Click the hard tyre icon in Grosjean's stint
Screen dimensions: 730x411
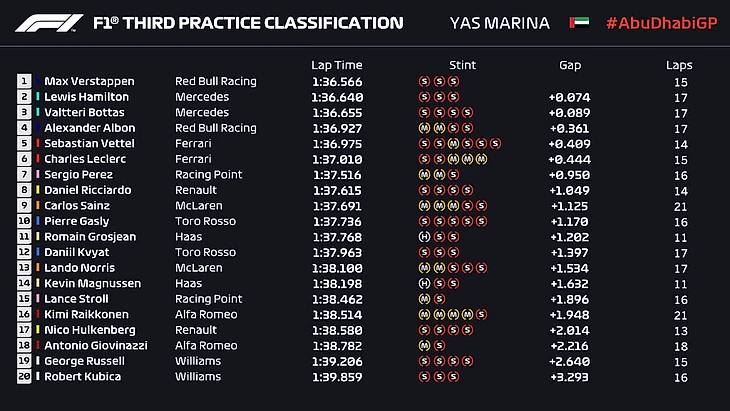(x=424, y=237)
